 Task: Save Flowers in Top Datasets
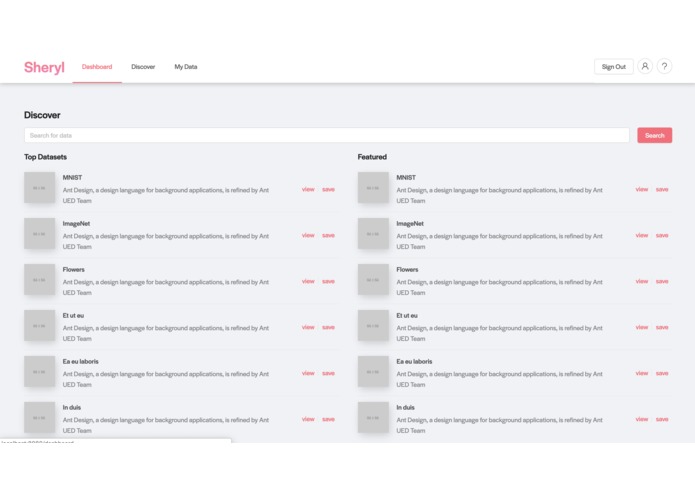click(328, 282)
